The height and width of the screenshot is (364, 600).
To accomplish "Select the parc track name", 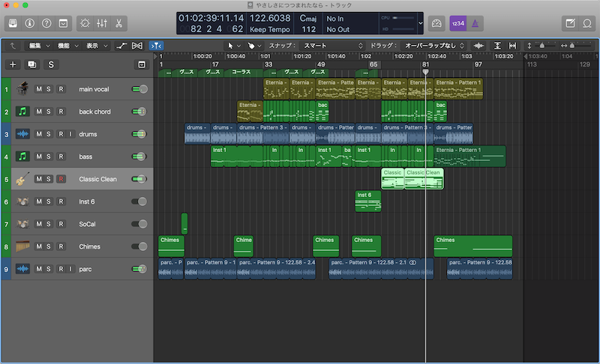I will pyautogui.click(x=85, y=269).
